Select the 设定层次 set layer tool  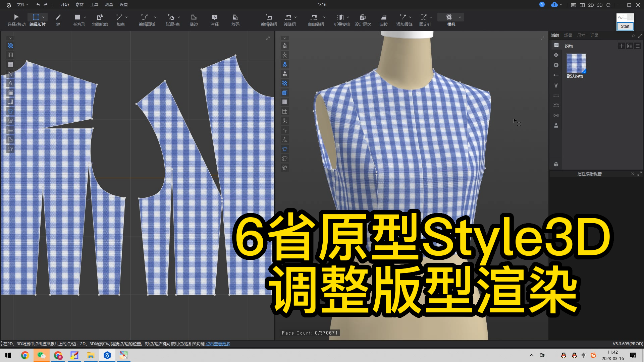[363, 20]
